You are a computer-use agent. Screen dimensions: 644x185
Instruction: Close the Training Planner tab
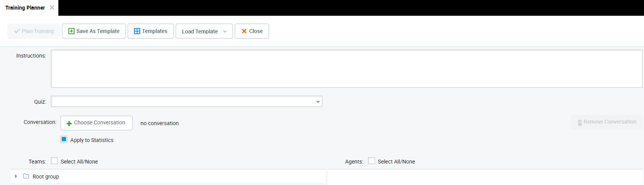pos(52,8)
